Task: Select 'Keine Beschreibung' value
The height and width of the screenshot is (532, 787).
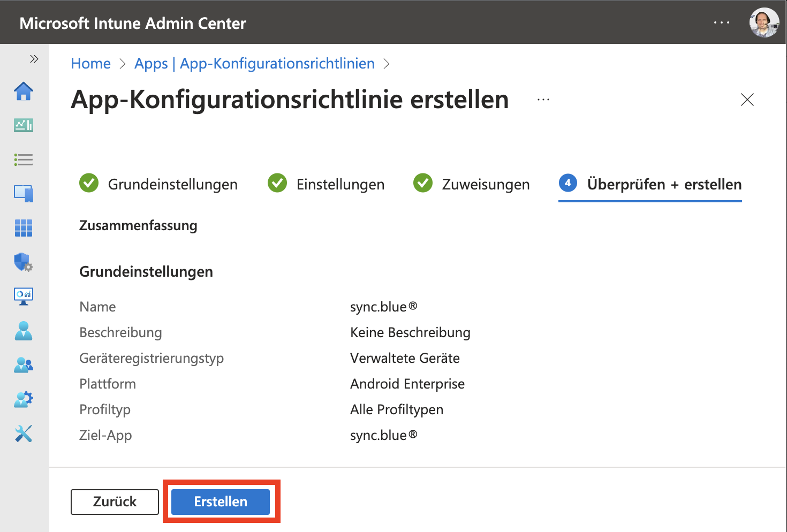Action: pyautogui.click(x=410, y=332)
